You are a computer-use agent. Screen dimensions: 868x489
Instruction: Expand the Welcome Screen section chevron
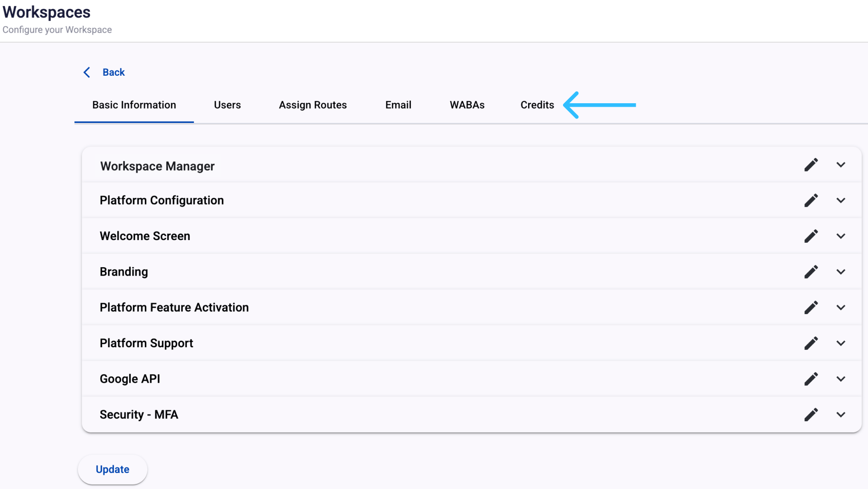(x=840, y=236)
